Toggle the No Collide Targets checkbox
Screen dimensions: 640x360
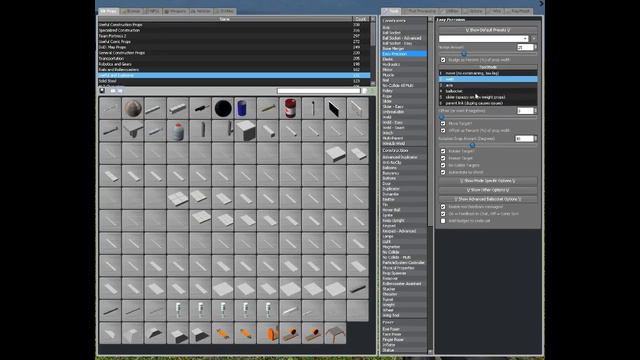coord(443,165)
